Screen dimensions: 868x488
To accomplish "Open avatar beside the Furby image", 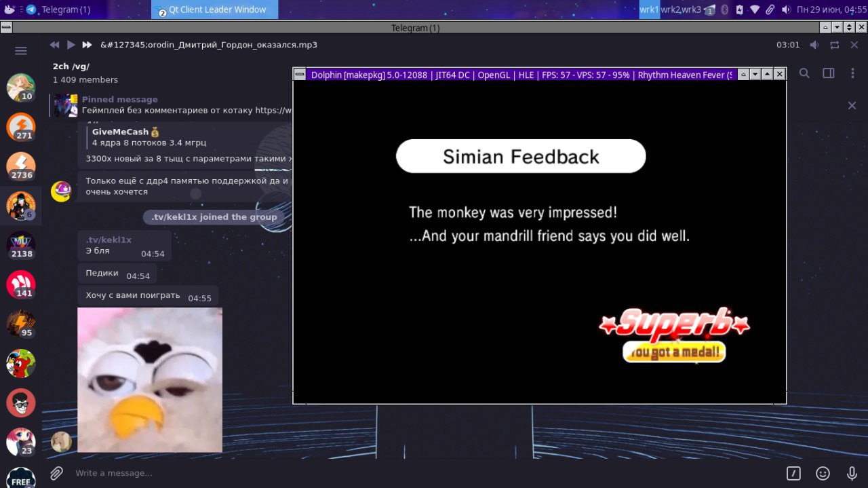I will click(62, 442).
